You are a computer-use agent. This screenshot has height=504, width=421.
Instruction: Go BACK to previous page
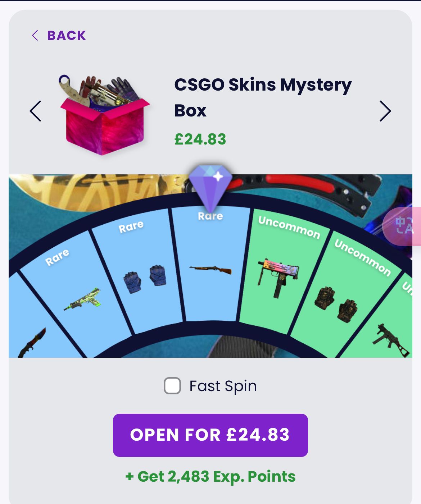click(x=59, y=35)
